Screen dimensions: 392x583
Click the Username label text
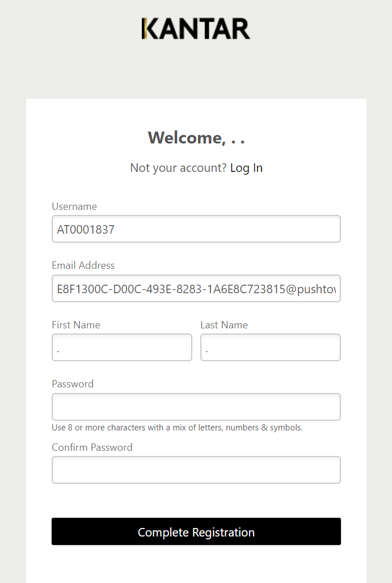pos(74,206)
